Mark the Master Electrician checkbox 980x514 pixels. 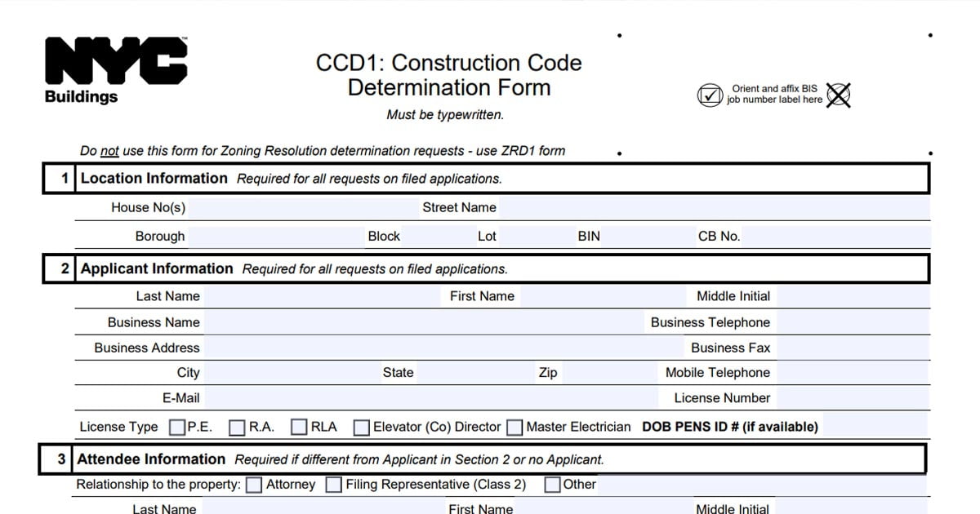point(514,428)
